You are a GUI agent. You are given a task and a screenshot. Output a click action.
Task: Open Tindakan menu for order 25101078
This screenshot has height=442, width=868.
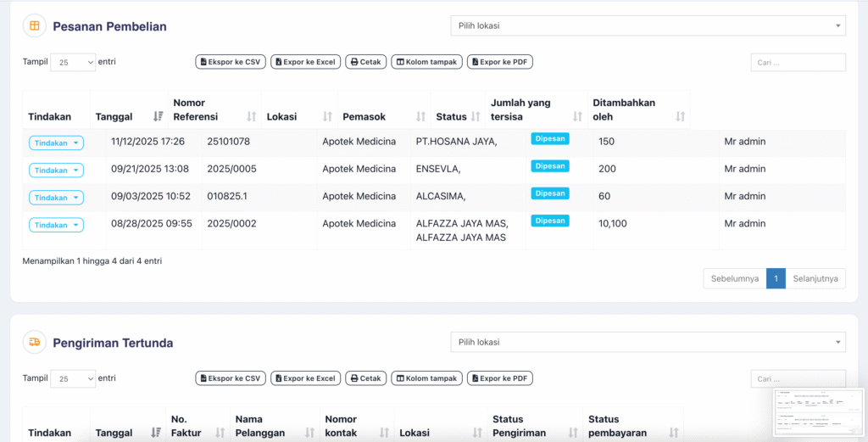[x=56, y=143]
